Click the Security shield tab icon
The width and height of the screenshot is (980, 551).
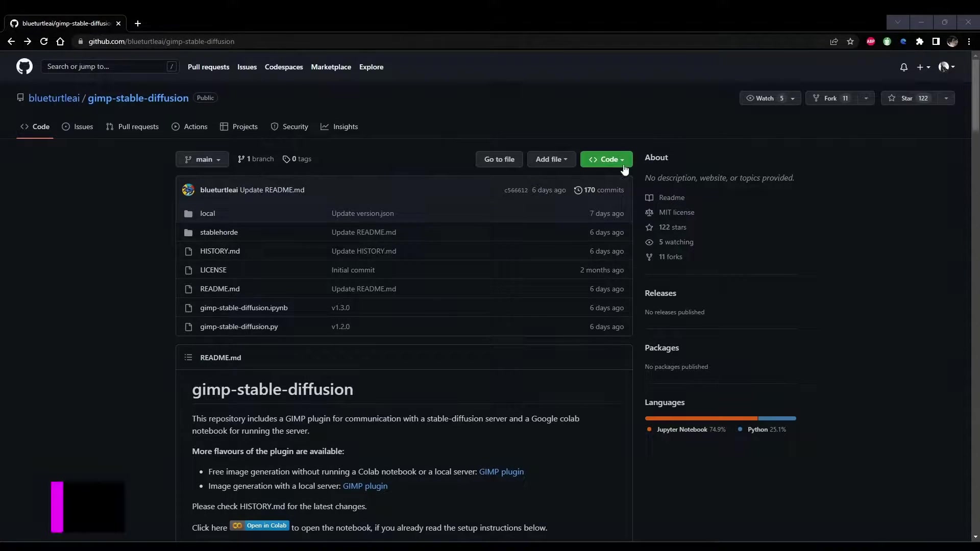(275, 127)
